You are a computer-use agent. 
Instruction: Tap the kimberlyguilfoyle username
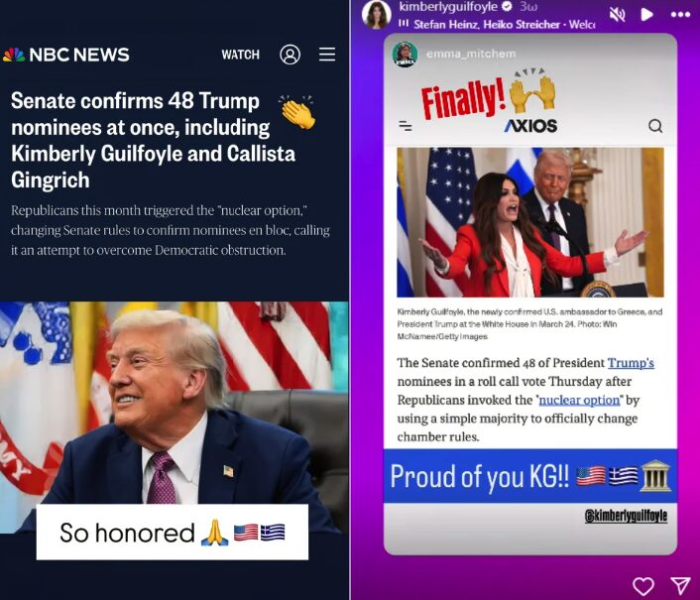[448, 7]
